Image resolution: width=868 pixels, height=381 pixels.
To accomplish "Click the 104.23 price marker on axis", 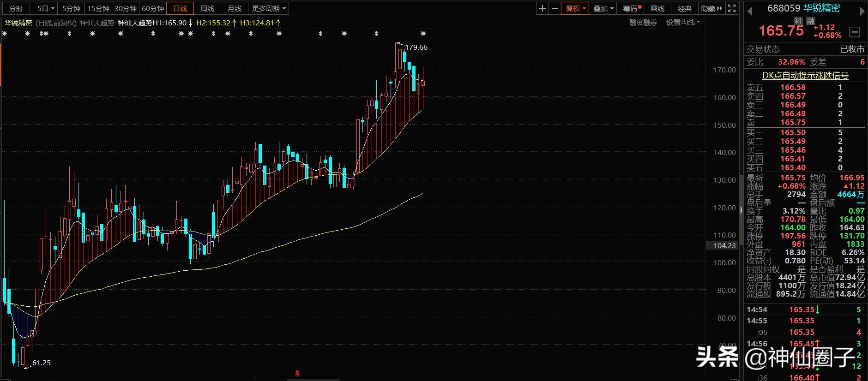I will (x=724, y=245).
